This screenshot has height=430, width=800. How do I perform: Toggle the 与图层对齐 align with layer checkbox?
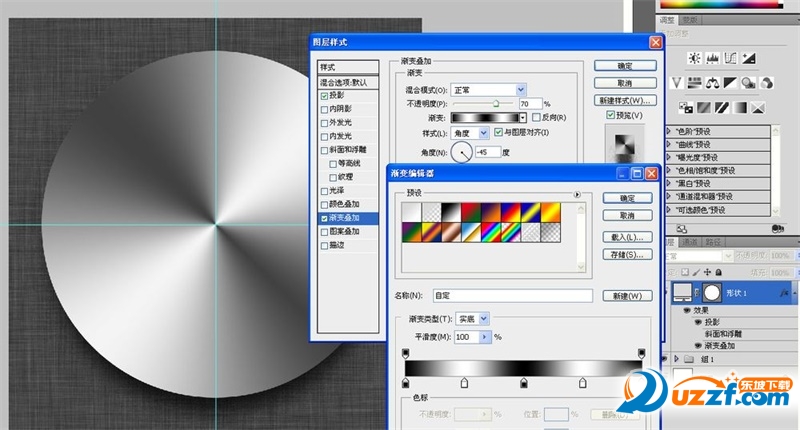click(498, 132)
